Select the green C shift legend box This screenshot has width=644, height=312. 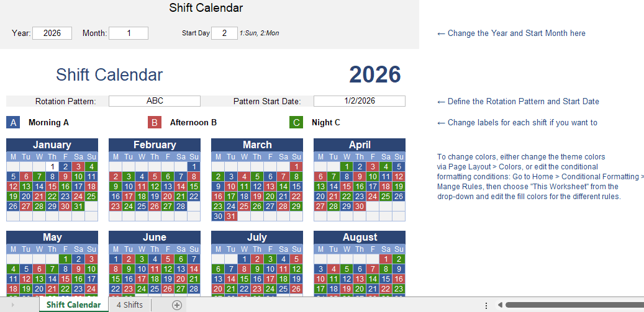pyautogui.click(x=296, y=123)
